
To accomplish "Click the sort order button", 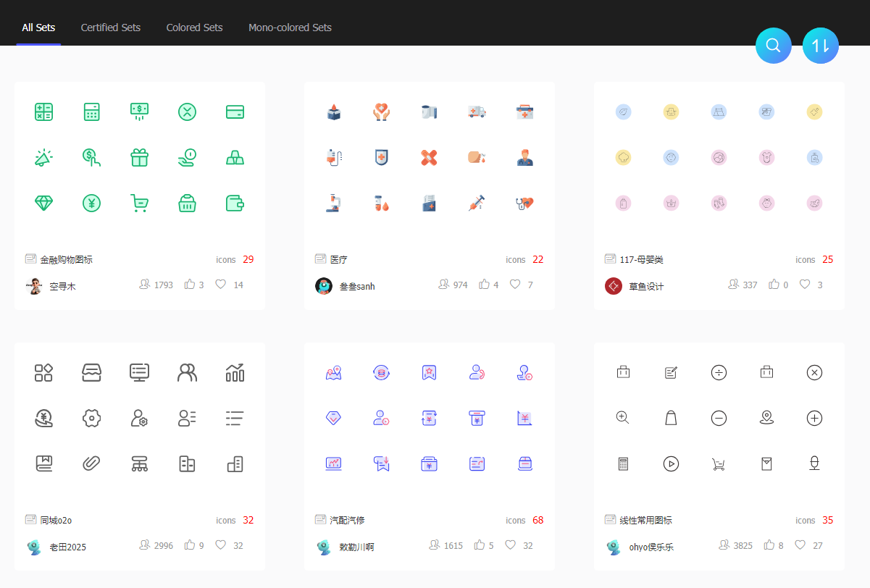I will (x=821, y=46).
